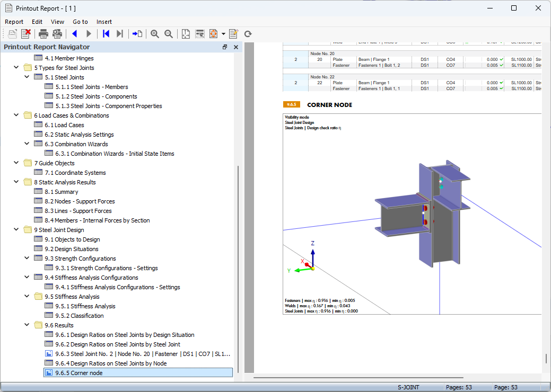
Task: Open the Report menu
Action: click(x=14, y=22)
